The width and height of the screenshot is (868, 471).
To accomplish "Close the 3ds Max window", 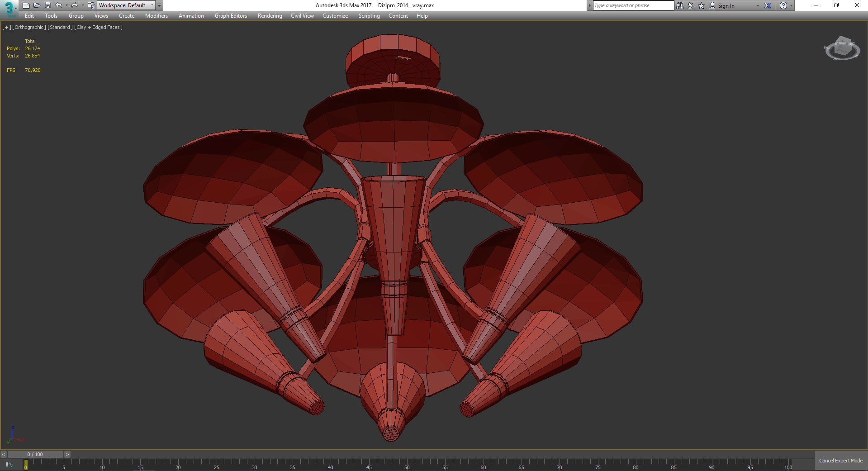I will 857,5.
